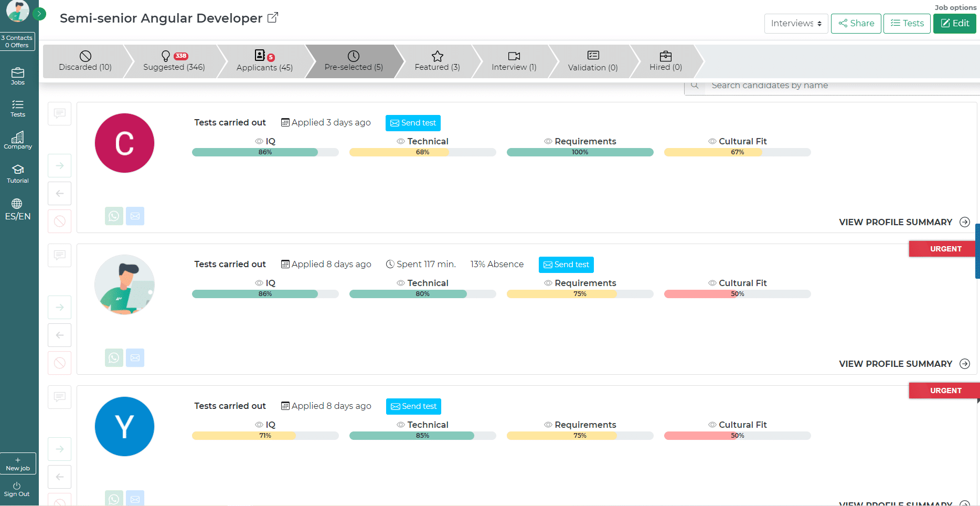Viewport: 980px width, 506px height.
Task: Email candidate C with envelope icon
Action: (135, 216)
